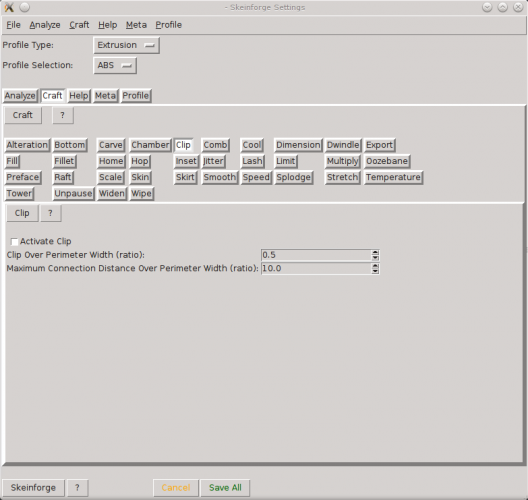
Task: Click the Clip Over Perimeter Width field
Action: click(x=316, y=255)
